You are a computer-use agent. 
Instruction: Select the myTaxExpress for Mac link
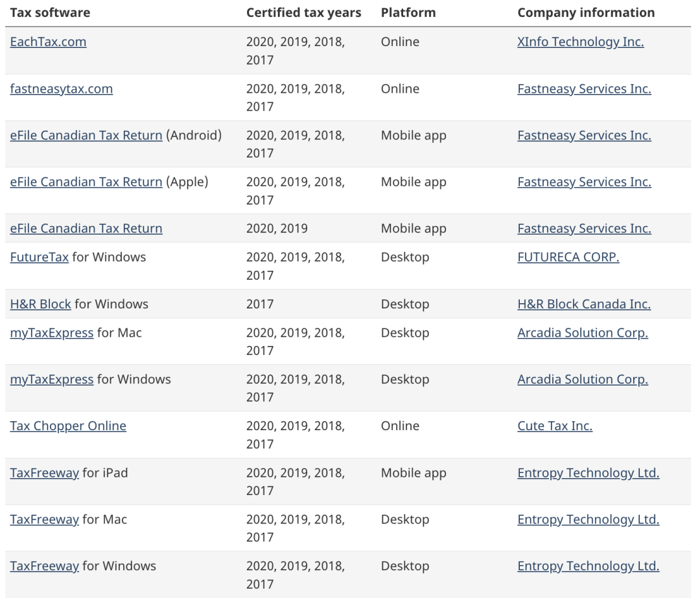click(51, 332)
